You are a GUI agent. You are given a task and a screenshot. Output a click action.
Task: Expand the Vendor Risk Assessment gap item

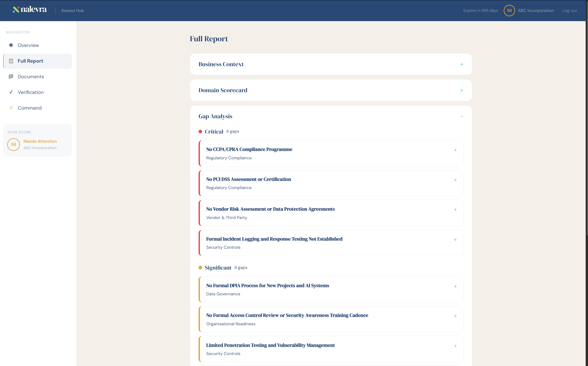tap(455, 210)
